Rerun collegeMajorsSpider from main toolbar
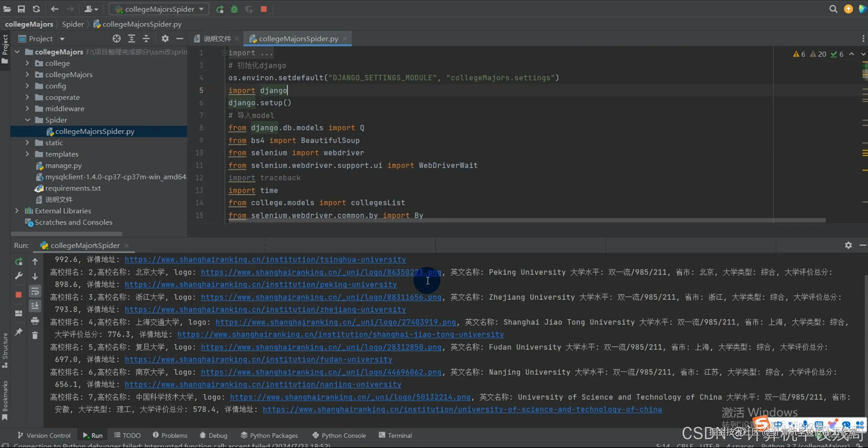Image resolution: width=868 pixels, height=448 pixels. point(220,9)
